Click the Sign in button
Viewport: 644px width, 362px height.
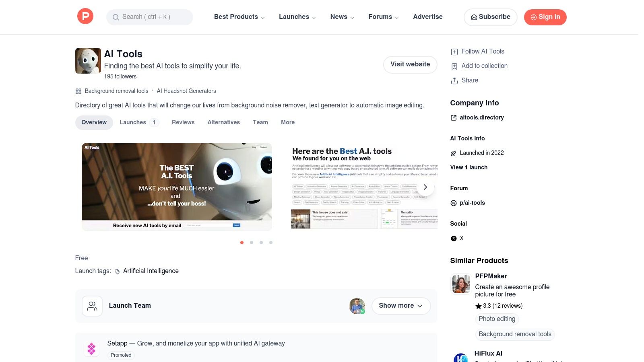tap(545, 17)
